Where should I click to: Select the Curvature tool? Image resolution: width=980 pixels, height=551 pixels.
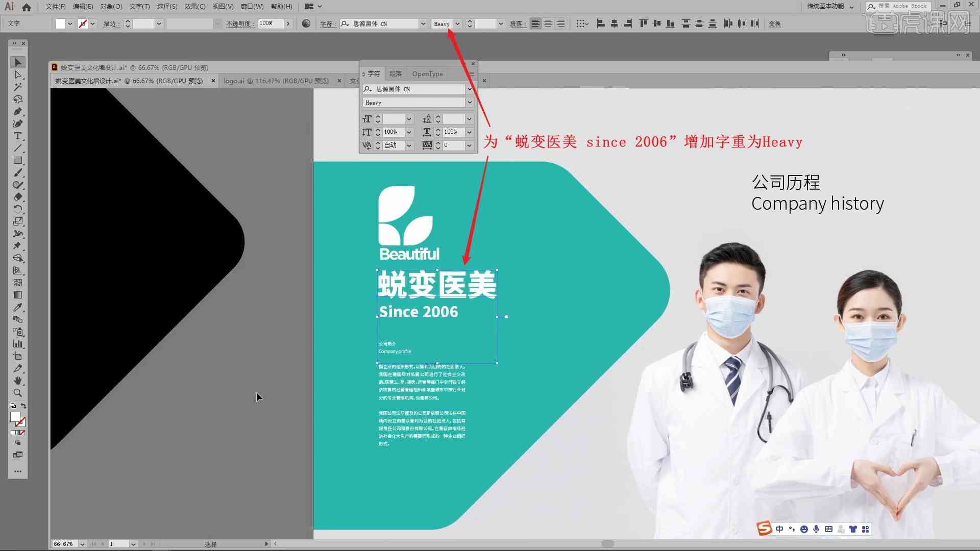point(18,124)
